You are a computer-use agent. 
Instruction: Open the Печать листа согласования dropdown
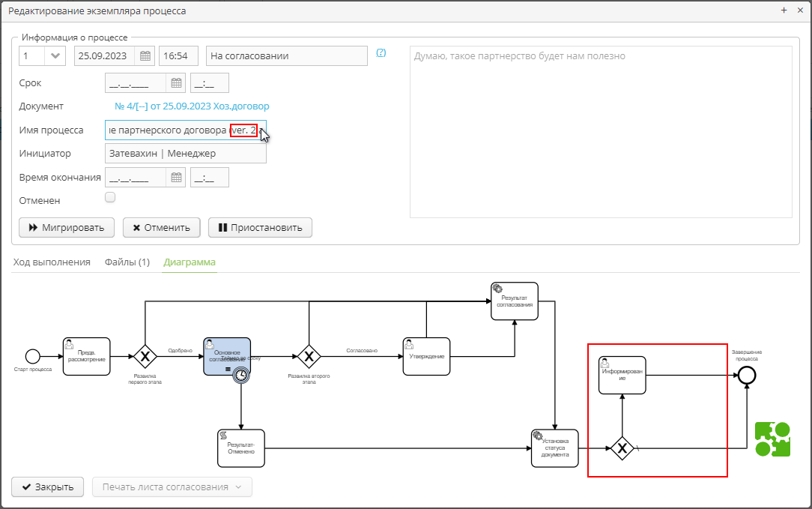point(172,487)
